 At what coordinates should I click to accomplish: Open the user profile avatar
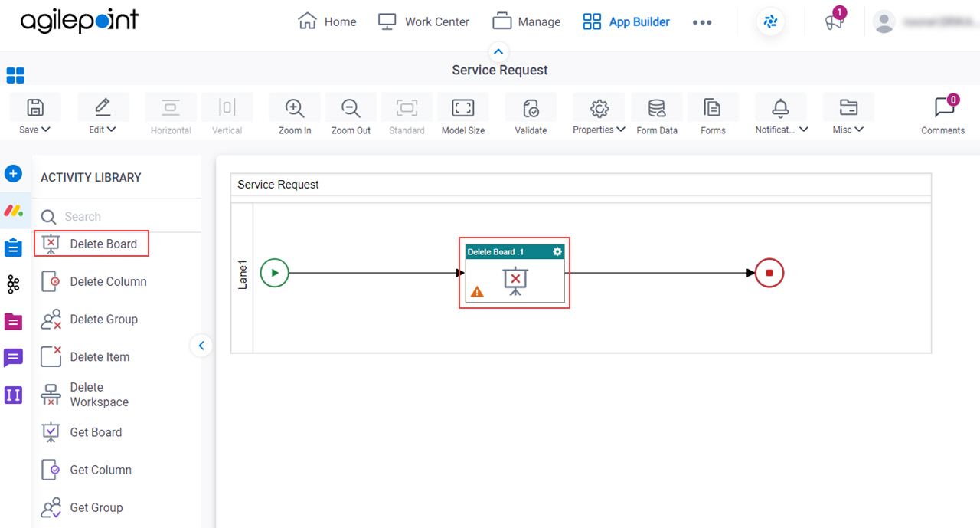[x=884, y=22]
